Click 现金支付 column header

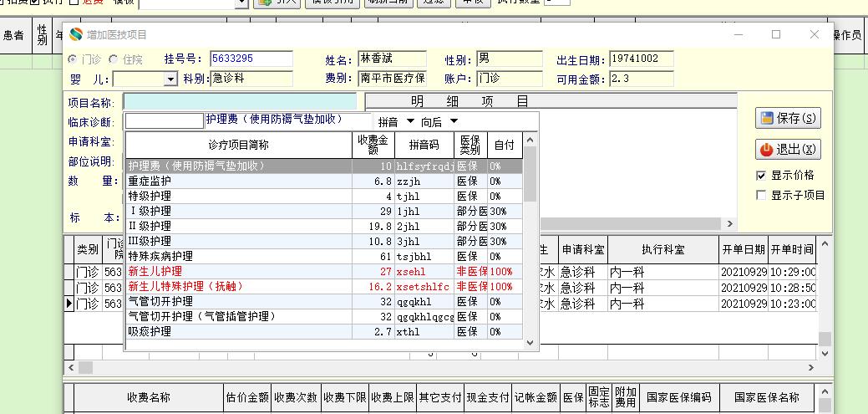[x=488, y=397]
